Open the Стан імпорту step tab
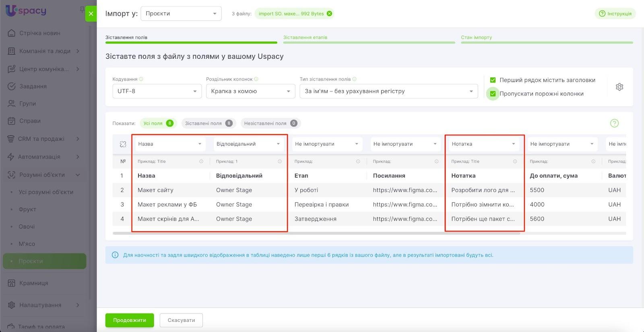This screenshot has height=332, width=644. pos(477,37)
